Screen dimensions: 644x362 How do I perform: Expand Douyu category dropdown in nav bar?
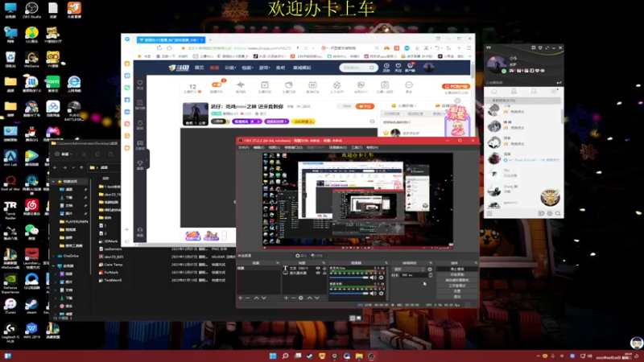pos(230,68)
